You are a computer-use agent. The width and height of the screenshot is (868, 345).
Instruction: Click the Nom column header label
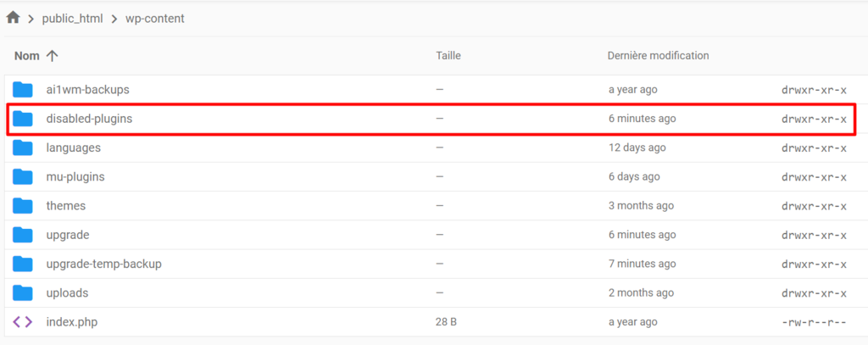(27, 56)
